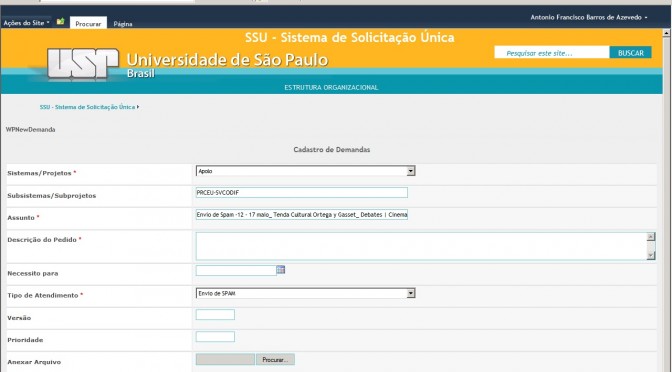Viewport: 672px width, 372px height.
Task: Click the Subsistemas/Subprojetos text field
Action: click(302, 192)
